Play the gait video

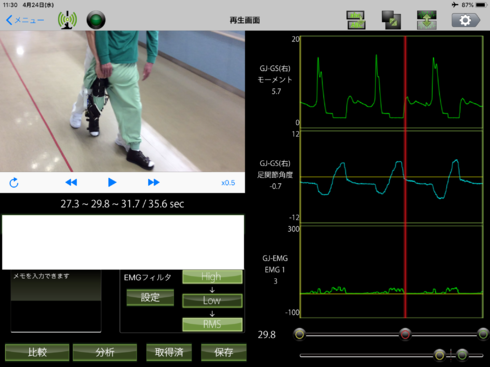112,182
